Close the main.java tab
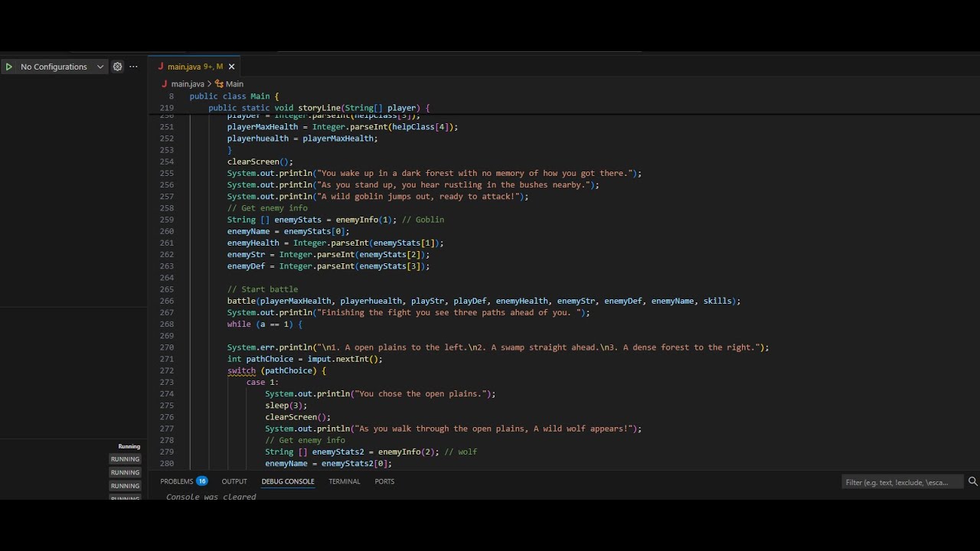 coord(231,67)
